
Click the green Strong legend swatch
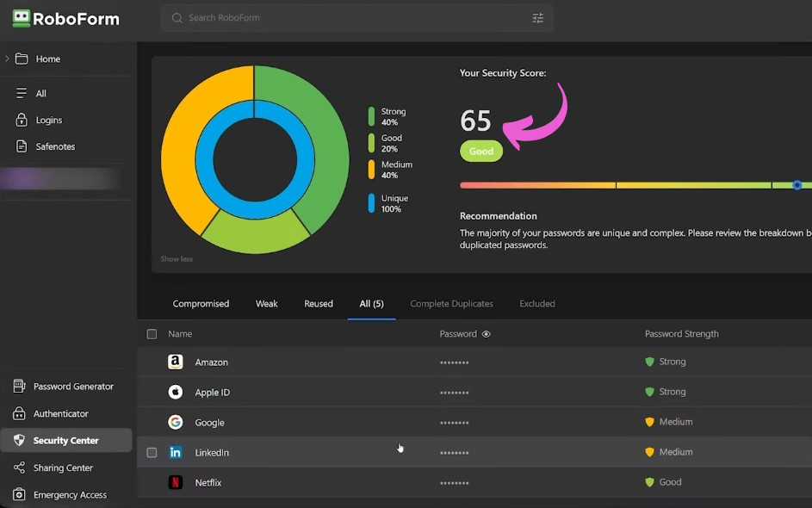point(371,116)
